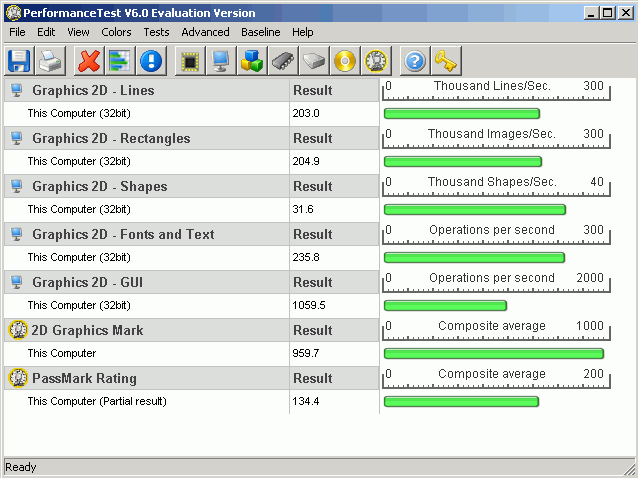The width and height of the screenshot is (638, 478).
Task: Click monitor icon beside Graphics 2D - GUI
Action: 17,282
